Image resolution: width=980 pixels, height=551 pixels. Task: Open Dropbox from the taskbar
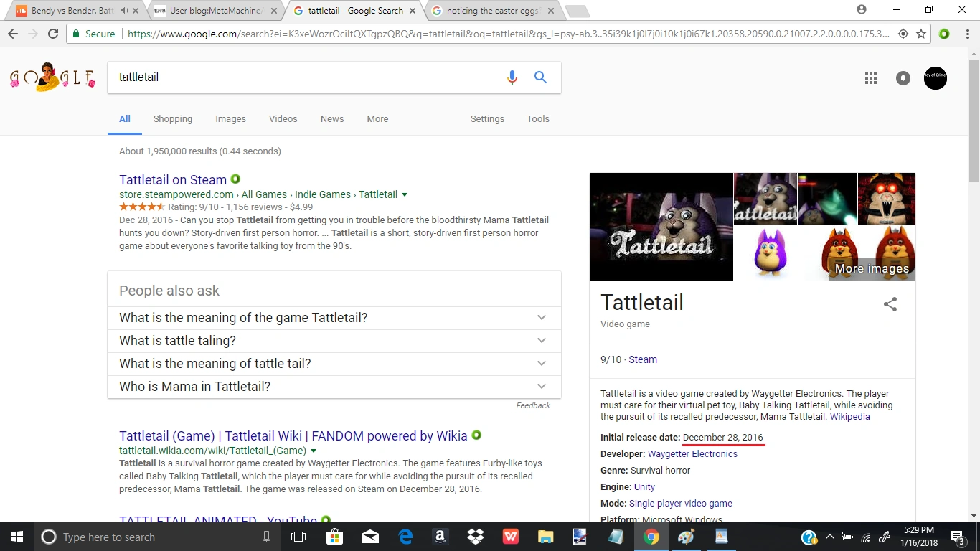click(x=475, y=537)
